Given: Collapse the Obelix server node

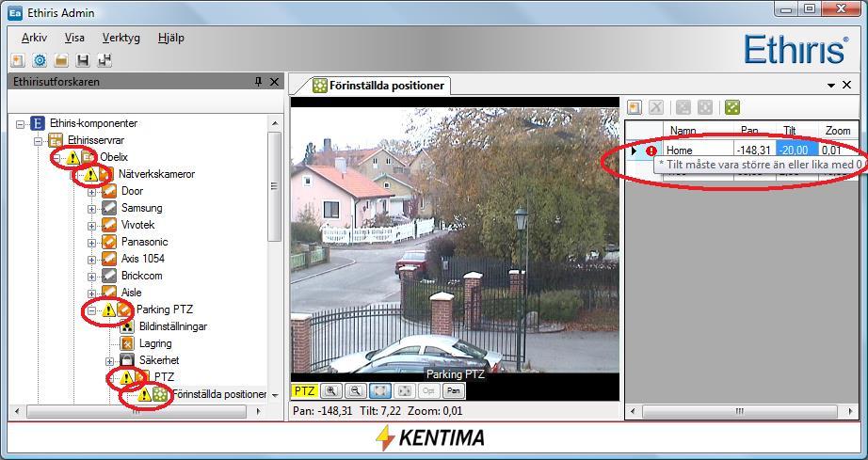Looking at the screenshot, I should [56, 158].
